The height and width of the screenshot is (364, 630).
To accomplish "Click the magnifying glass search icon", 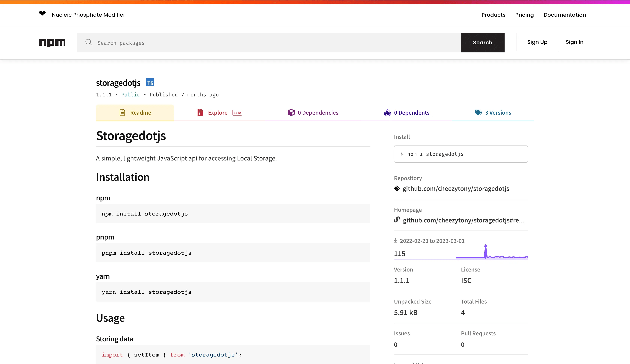I will point(89,43).
